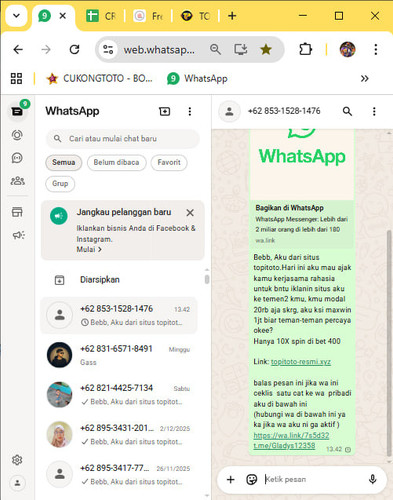Expand hidden bookmarks with double chevron
This screenshot has width=393, height=500.
pyautogui.click(x=365, y=79)
